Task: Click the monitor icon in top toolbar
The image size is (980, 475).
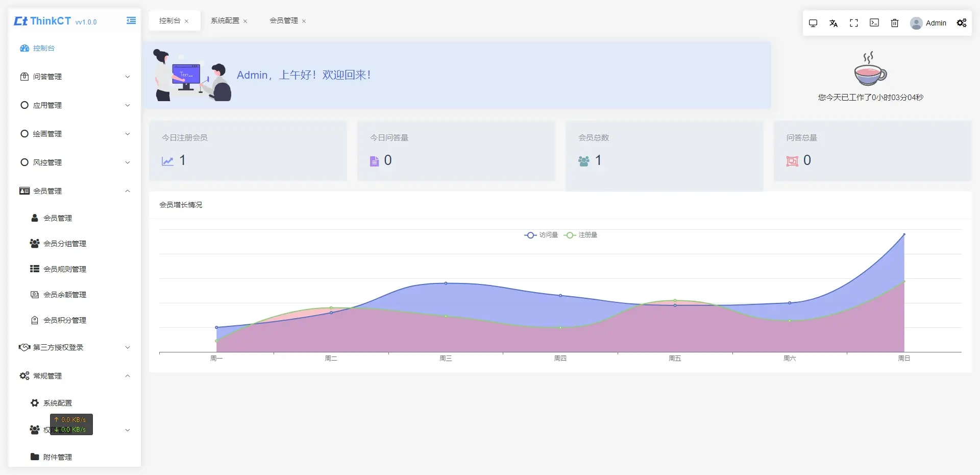Action: [x=813, y=23]
